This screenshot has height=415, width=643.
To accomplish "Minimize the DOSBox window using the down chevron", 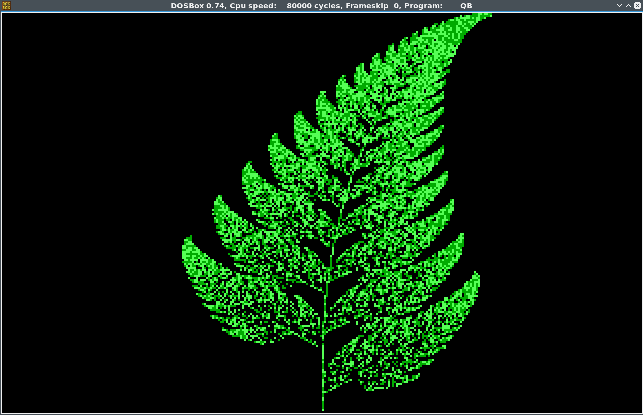I will coord(619,6).
